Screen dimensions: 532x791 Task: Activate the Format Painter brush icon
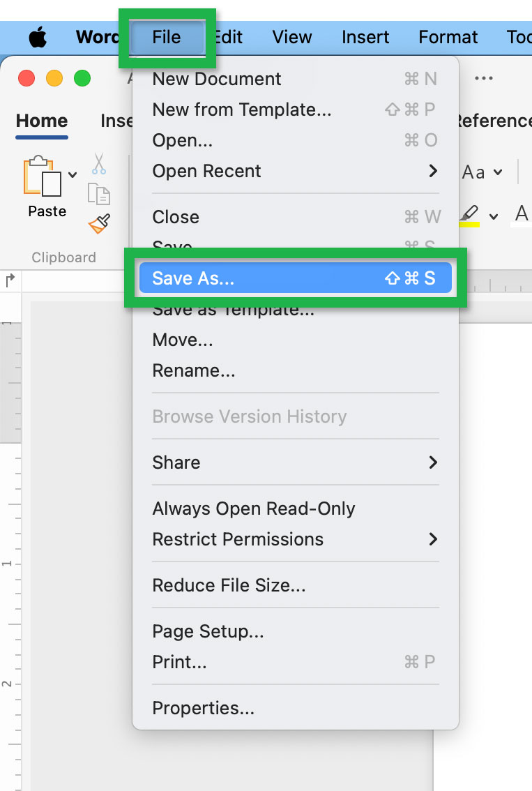pyautogui.click(x=100, y=225)
